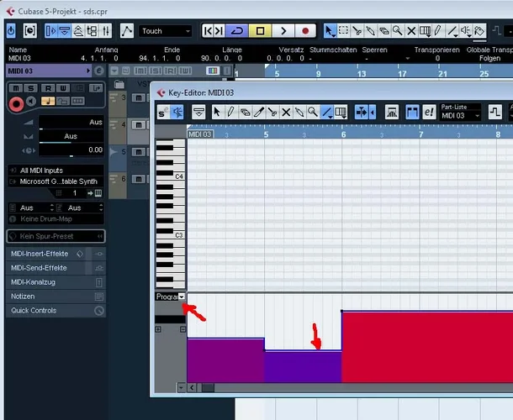Expand the MIDI 03 inspector track header
The height and width of the screenshot is (420, 513).
pos(49,71)
